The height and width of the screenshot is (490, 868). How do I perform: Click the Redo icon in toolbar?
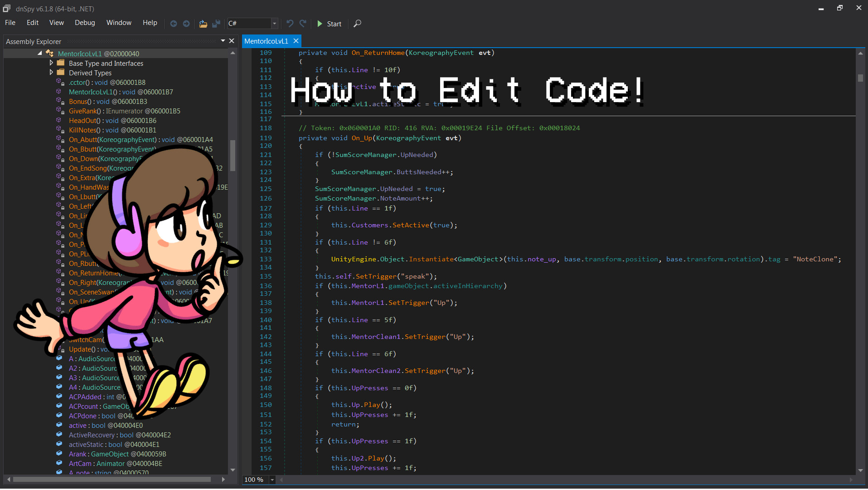coord(303,24)
